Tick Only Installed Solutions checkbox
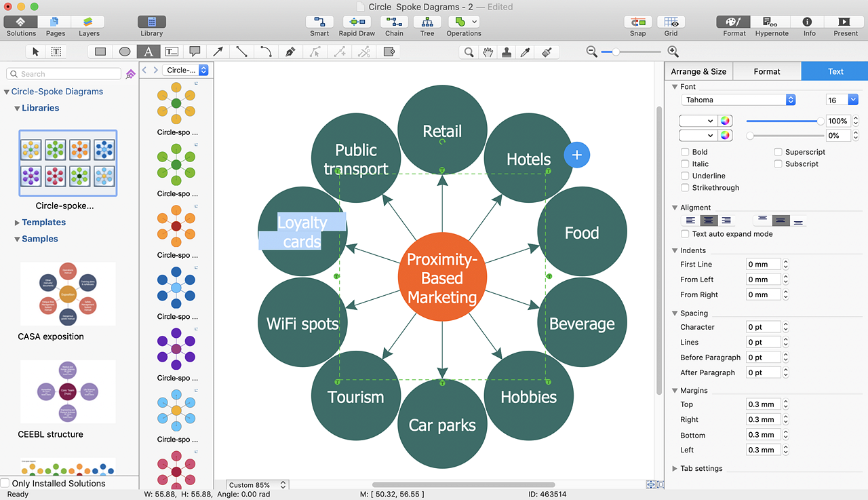The width and height of the screenshot is (868, 500). click(5, 484)
